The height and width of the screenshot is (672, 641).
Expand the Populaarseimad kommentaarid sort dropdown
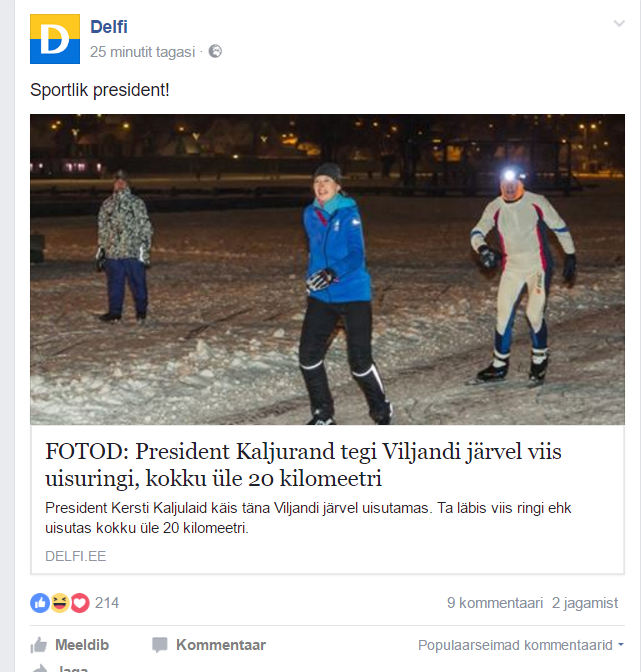click(x=521, y=645)
